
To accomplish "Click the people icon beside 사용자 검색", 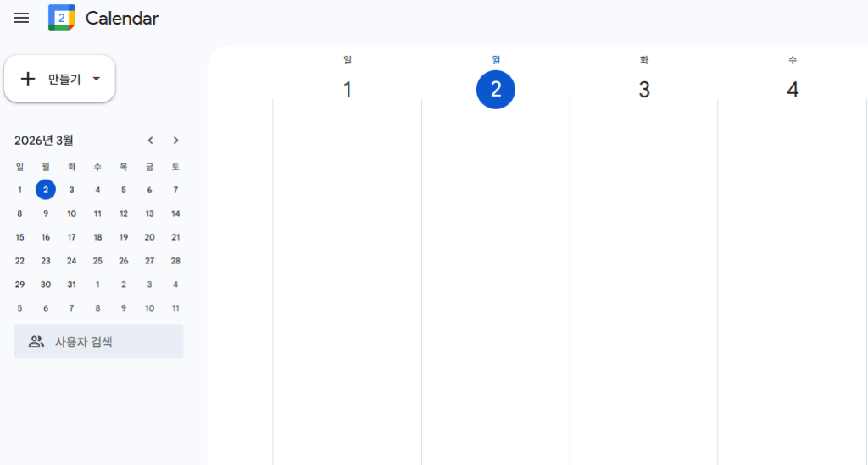I will (36, 342).
